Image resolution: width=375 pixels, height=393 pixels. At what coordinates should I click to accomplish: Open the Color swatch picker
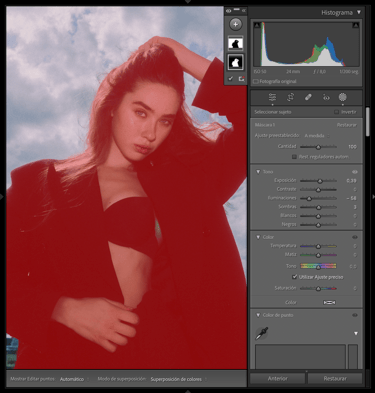point(329,302)
